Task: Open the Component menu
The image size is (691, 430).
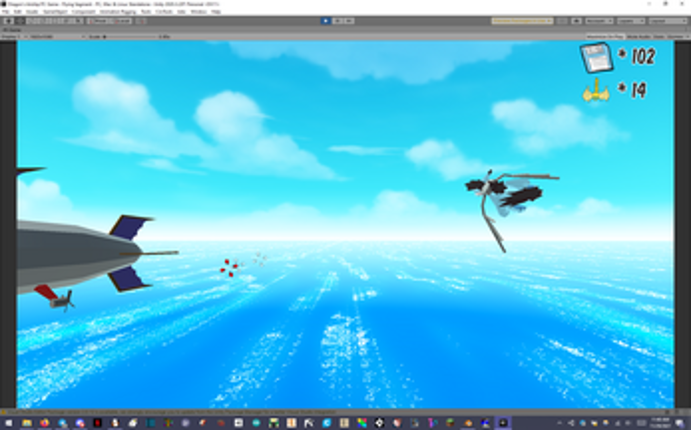Action: (x=83, y=11)
